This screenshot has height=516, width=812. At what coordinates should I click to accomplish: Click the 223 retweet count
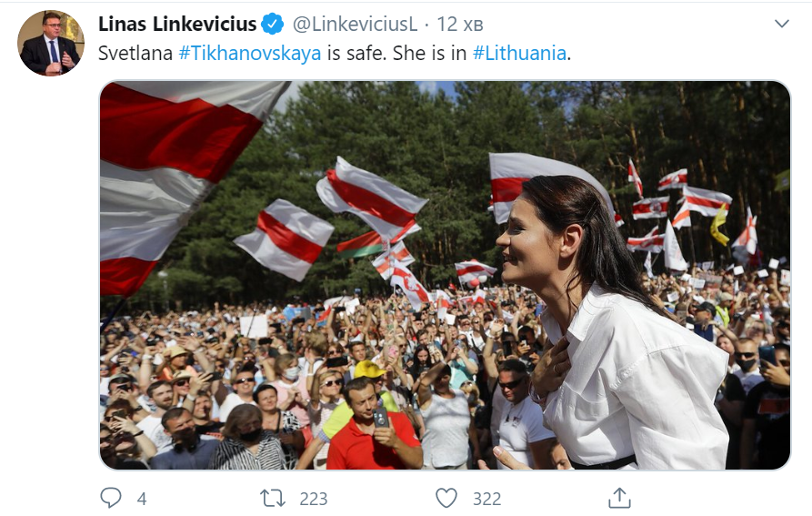(314, 499)
